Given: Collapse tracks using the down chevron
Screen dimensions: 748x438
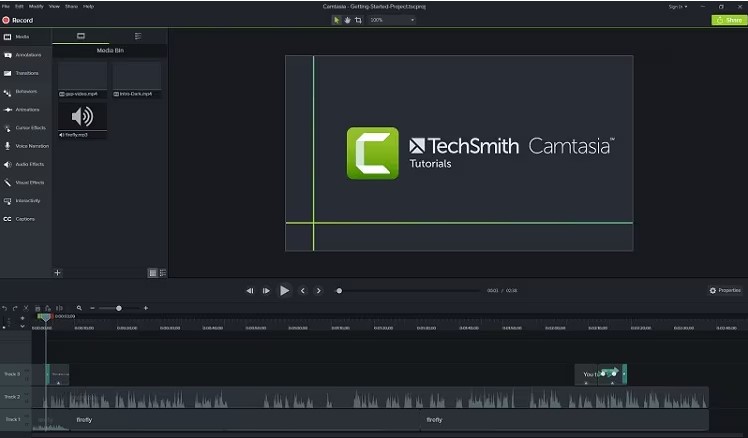Looking at the screenshot, I should tap(22, 326).
